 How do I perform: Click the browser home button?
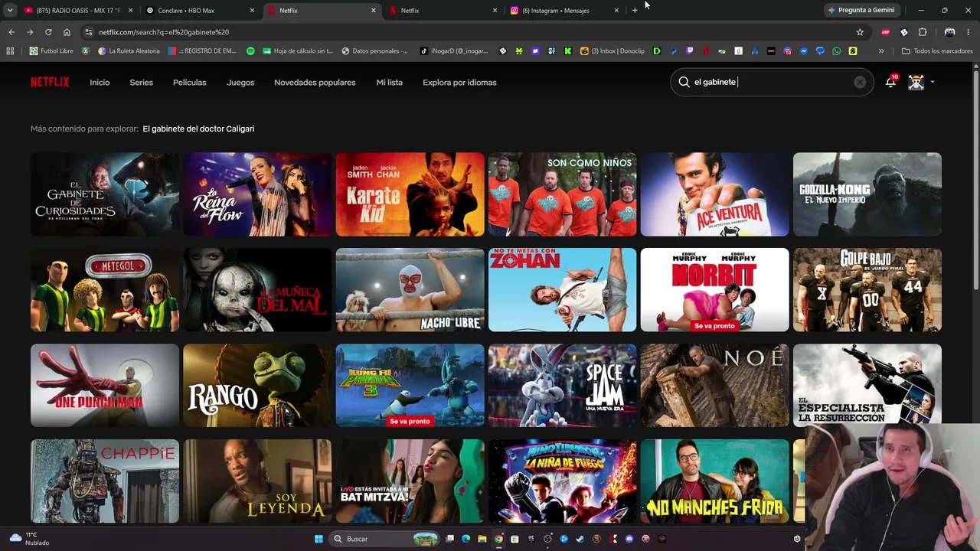point(67,32)
